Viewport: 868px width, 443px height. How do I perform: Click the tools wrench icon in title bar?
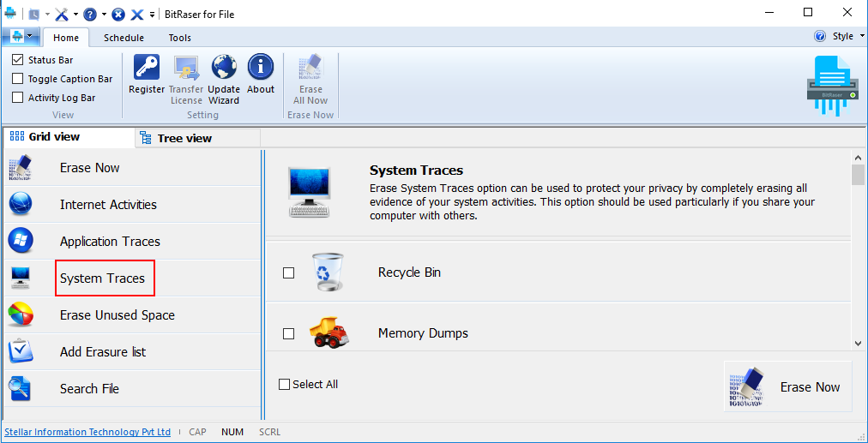62,14
